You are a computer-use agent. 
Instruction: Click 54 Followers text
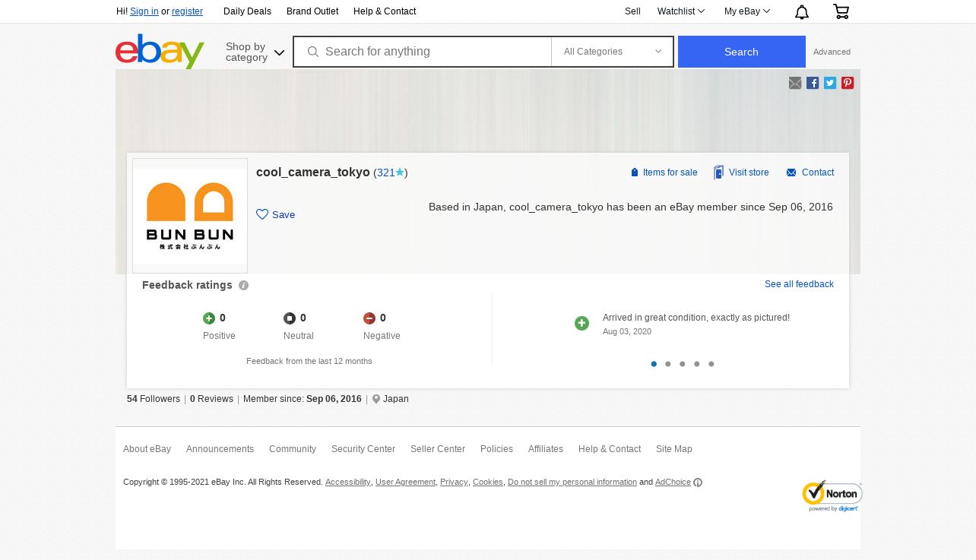pyautogui.click(x=154, y=399)
